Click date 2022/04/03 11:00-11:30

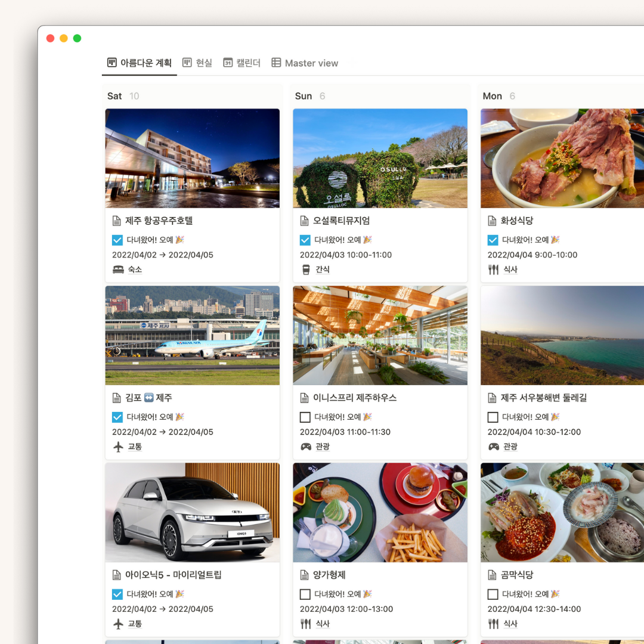coord(345,432)
